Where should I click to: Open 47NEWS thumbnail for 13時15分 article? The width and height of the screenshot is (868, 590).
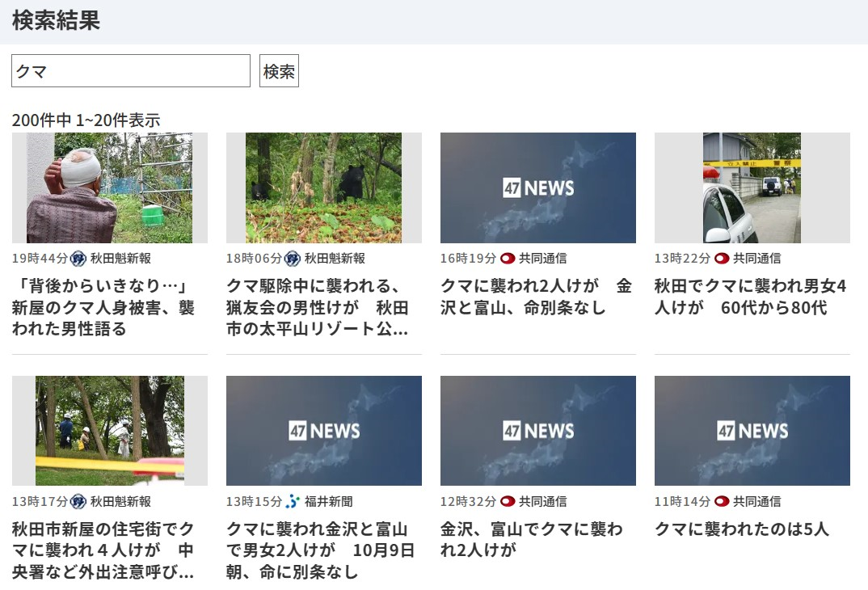click(x=324, y=431)
